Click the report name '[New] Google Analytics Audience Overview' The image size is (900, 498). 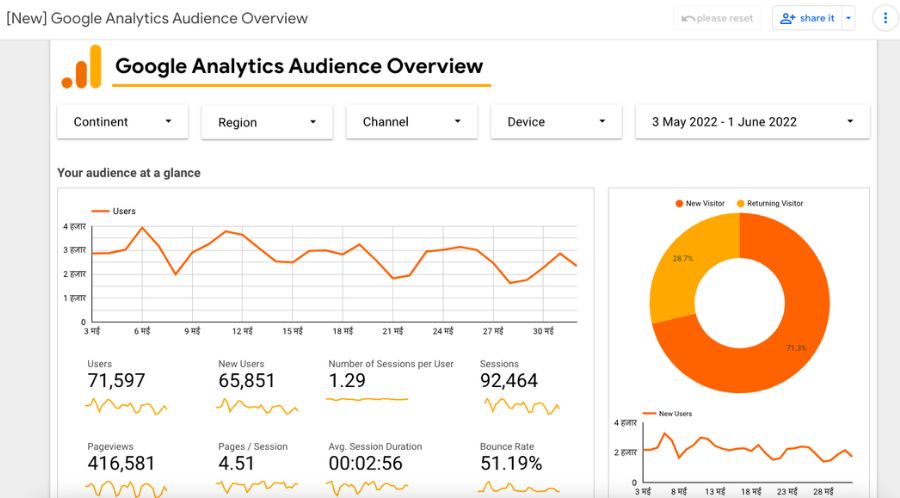pyautogui.click(x=157, y=18)
